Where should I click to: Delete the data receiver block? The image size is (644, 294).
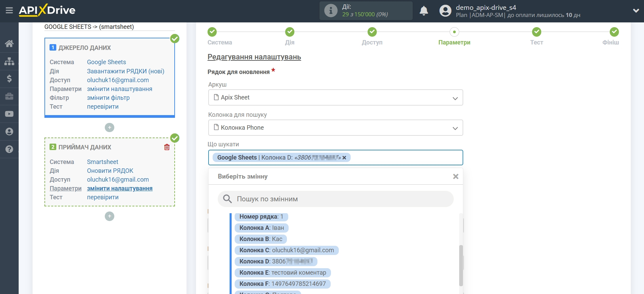[x=167, y=147]
